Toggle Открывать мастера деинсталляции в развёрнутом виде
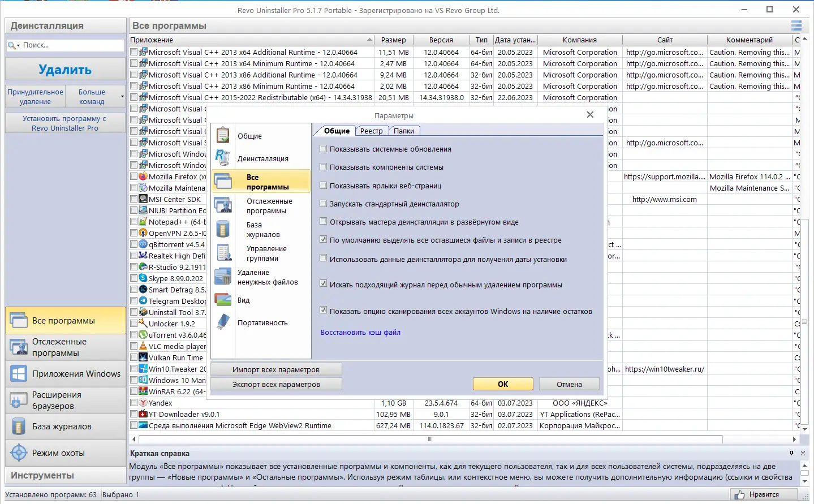This screenshot has height=504, width=814. click(x=324, y=222)
